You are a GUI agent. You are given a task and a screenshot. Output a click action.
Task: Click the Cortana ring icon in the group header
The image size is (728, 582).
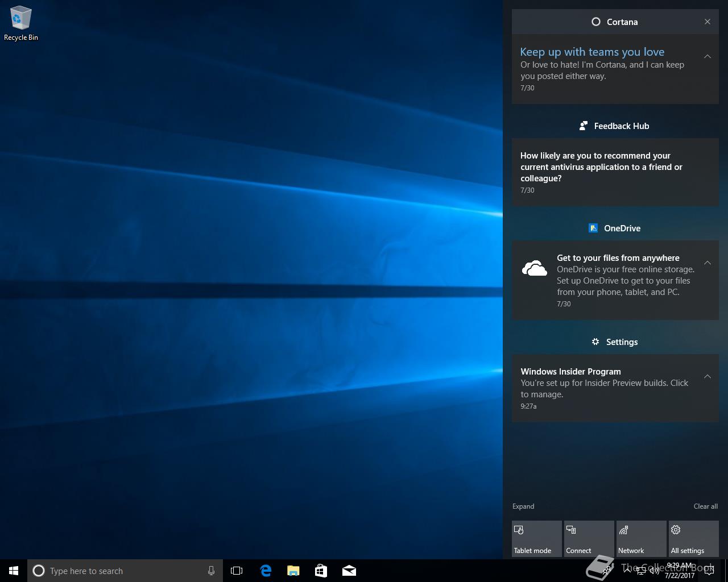[596, 22]
